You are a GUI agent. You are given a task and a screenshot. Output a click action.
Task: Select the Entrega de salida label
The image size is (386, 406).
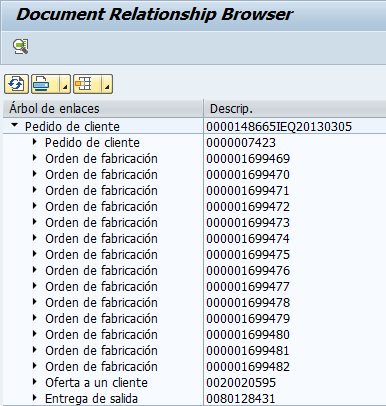pos(91,399)
